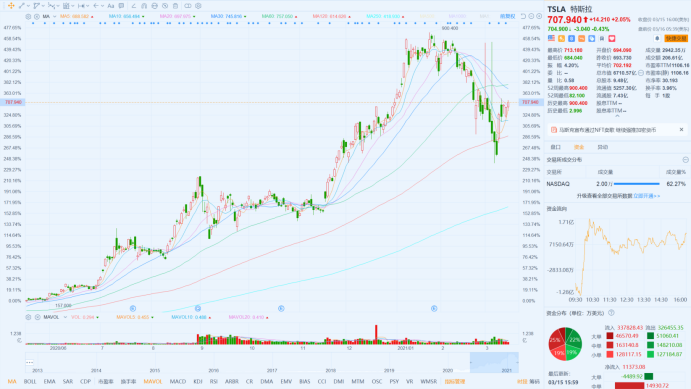The image size is (691, 389).
Task: Open the arrow annotation tool dropdown
Action: (x=102, y=6)
